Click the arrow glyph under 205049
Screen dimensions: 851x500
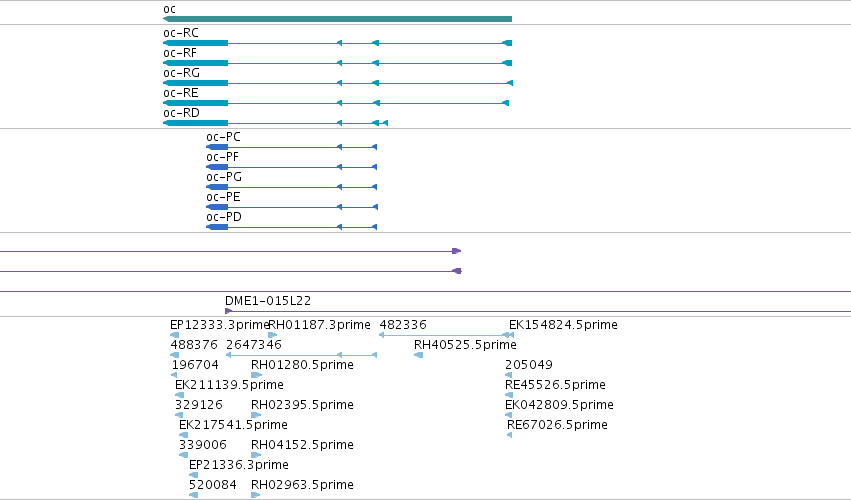click(x=509, y=375)
